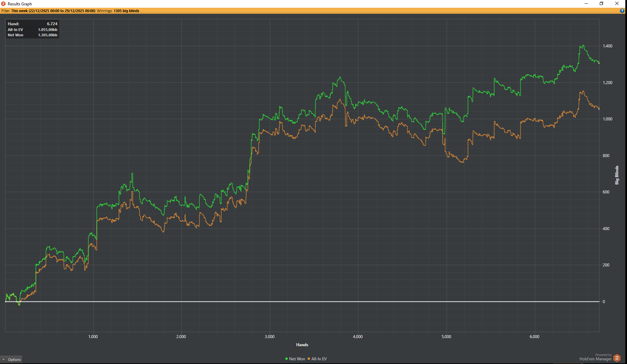Click the 400 big blinds y-axis label
Image resolution: width=627 pixels, height=364 pixels.
point(606,229)
